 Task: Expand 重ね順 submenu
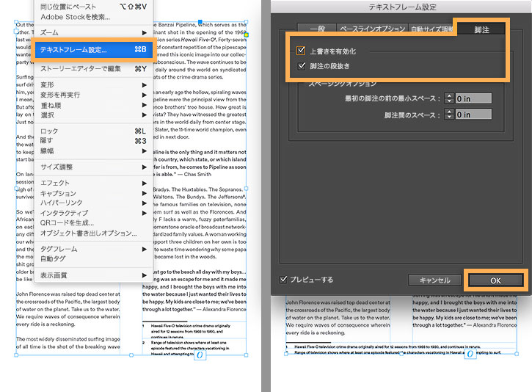point(93,105)
